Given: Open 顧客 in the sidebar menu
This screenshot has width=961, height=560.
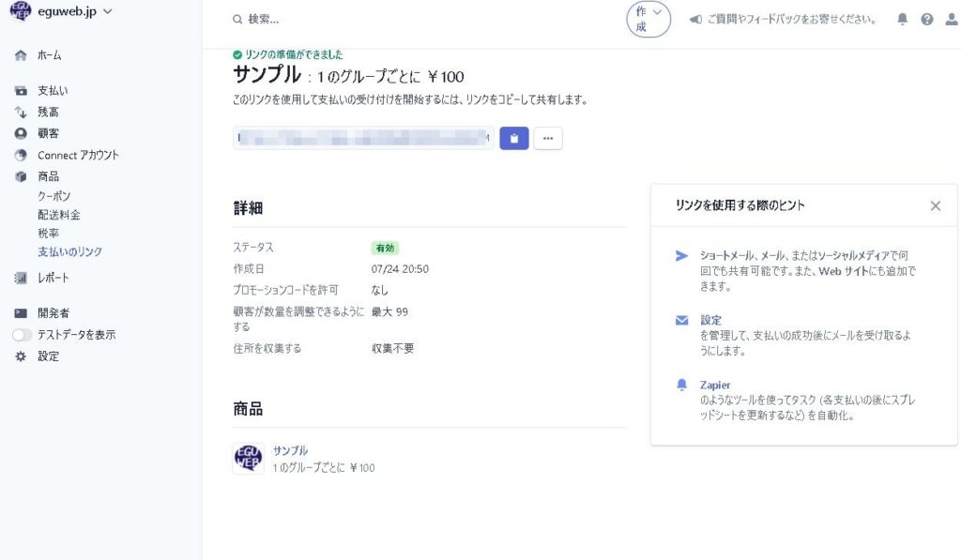Looking at the screenshot, I should click(x=48, y=133).
